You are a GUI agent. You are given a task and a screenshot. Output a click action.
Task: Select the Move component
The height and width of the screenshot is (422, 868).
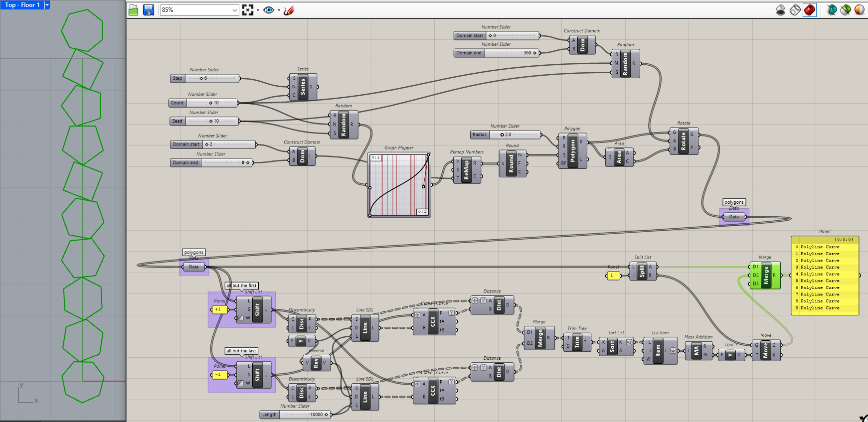[766, 350]
